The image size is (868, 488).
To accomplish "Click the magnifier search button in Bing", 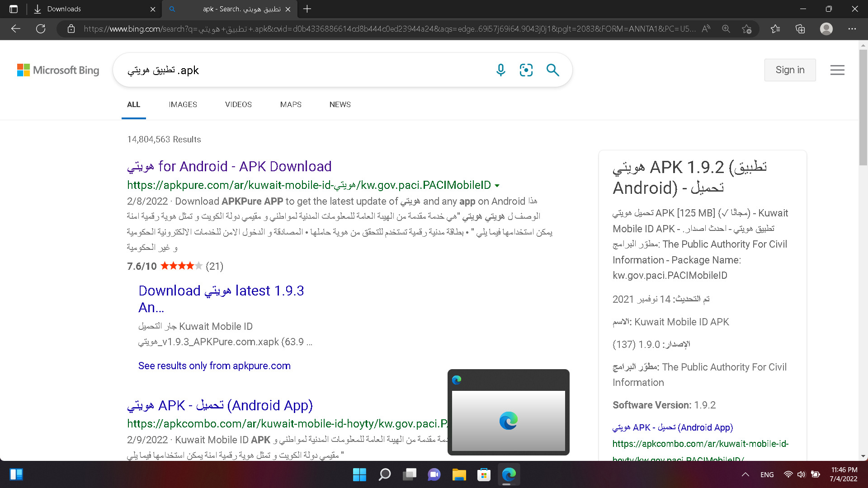I will click(x=552, y=70).
